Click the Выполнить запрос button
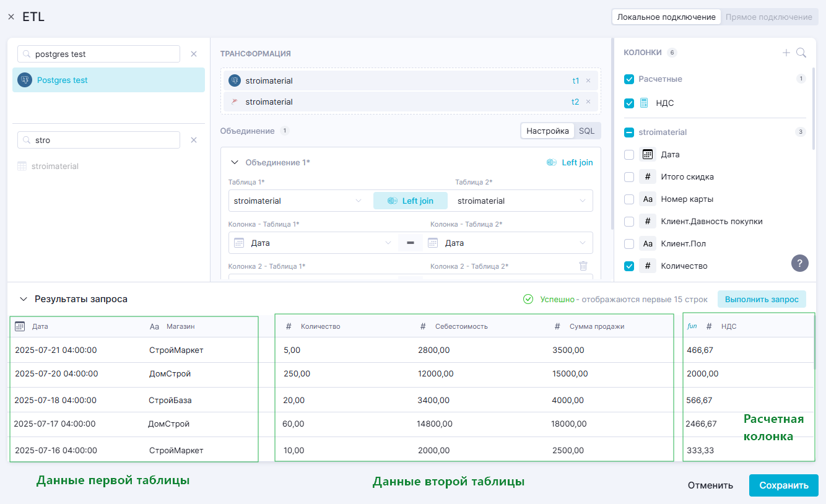 pyautogui.click(x=761, y=299)
